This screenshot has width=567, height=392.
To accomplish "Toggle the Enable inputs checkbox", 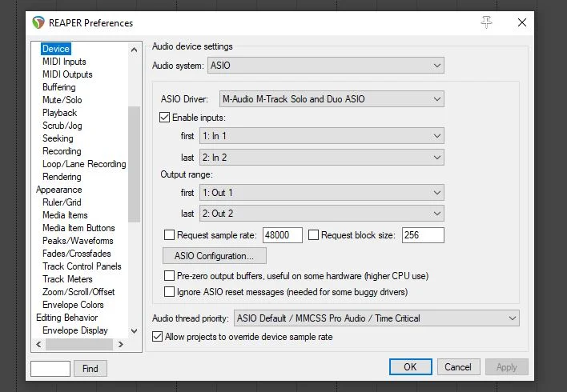I will click(166, 118).
